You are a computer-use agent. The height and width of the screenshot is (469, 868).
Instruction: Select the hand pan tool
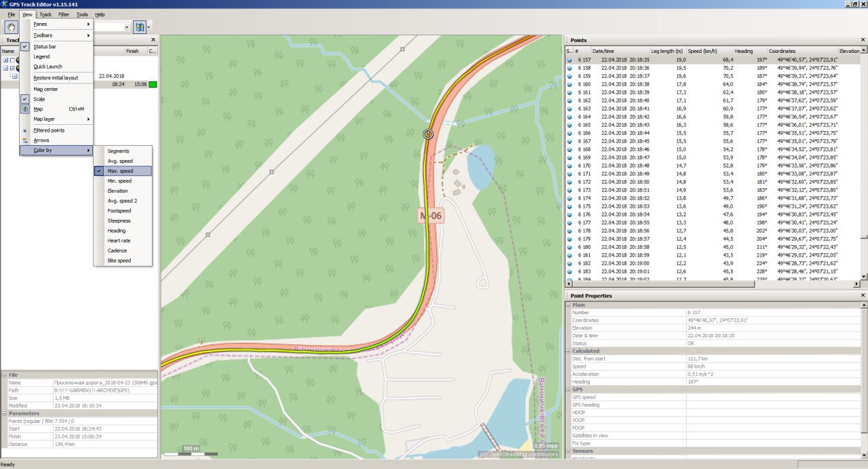[x=11, y=27]
